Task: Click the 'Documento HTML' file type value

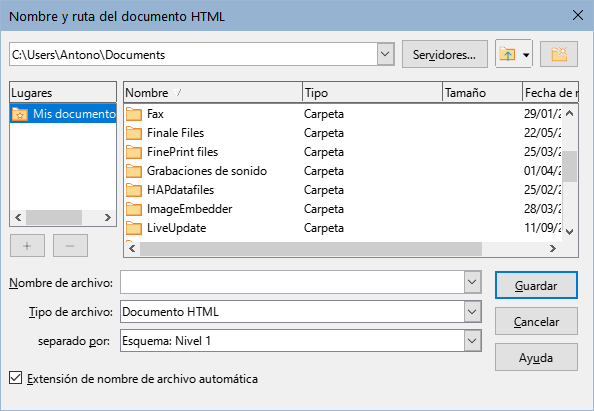Action: 170,312
